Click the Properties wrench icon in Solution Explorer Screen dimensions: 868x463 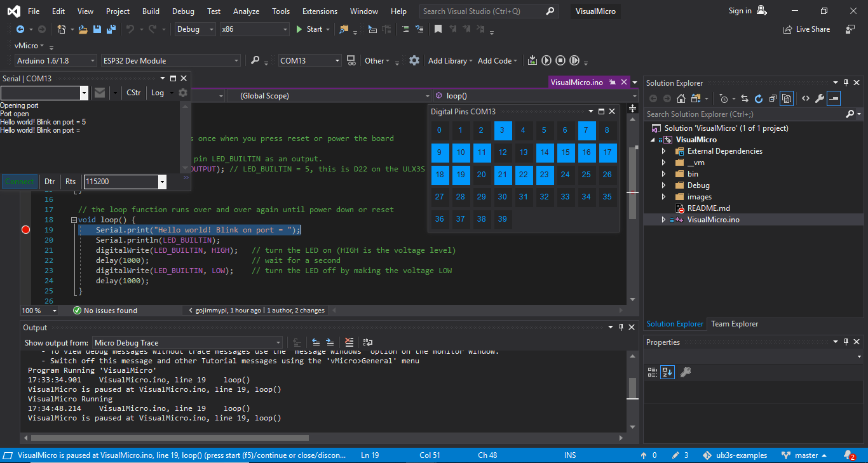(819, 98)
